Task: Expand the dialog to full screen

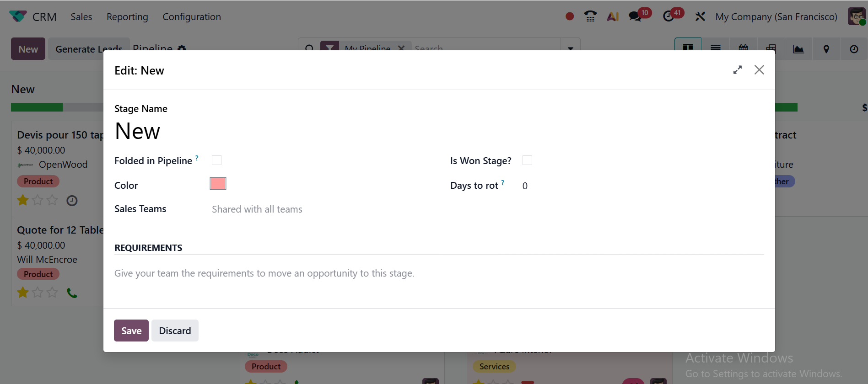Action: tap(737, 70)
